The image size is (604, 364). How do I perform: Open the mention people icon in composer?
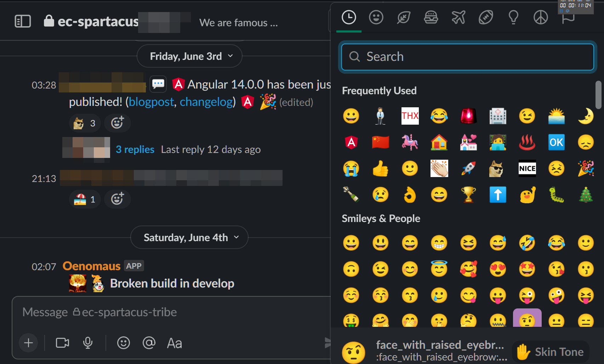click(149, 343)
